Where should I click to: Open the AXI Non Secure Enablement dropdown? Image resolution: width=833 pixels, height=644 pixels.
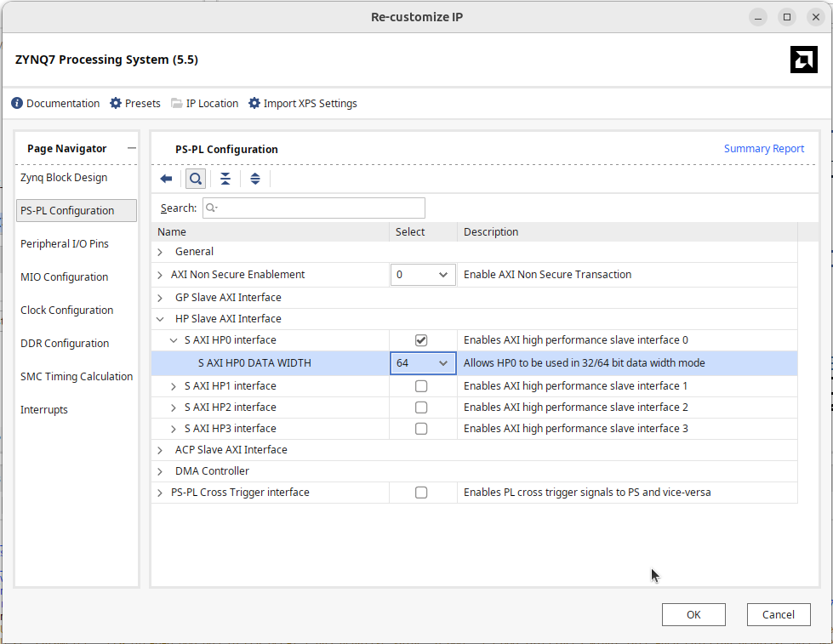pyautogui.click(x=423, y=275)
